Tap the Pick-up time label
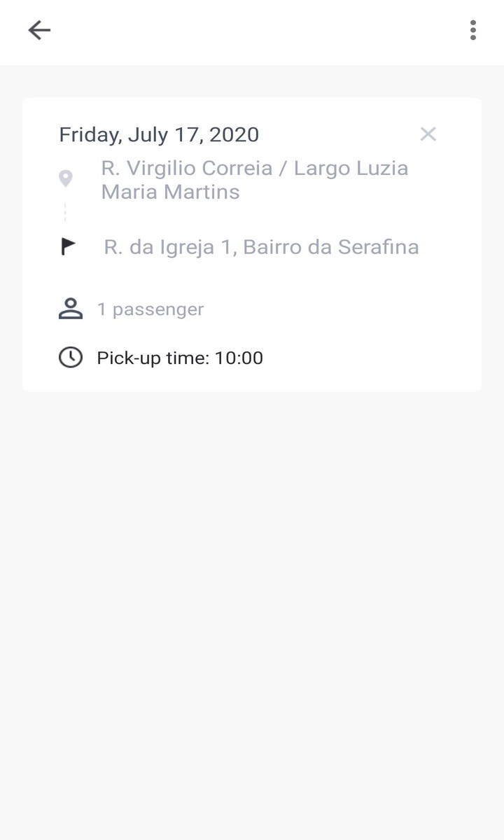The image size is (504, 840). point(153,358)
